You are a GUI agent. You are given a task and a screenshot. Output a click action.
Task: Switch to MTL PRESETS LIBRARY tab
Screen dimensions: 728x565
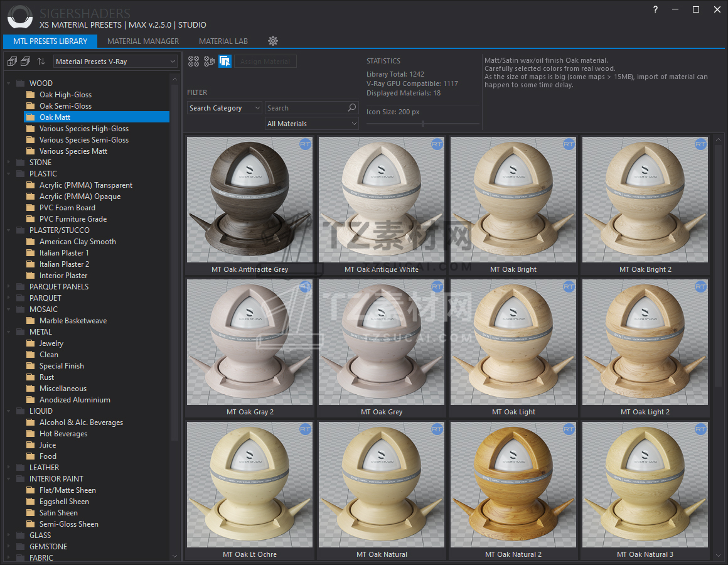pyautogui.click(x=50, y=41)
